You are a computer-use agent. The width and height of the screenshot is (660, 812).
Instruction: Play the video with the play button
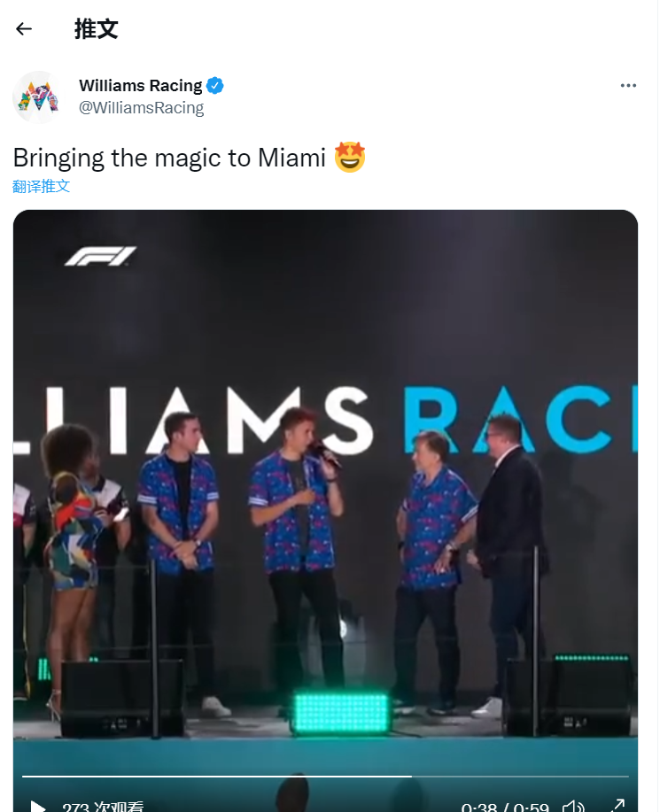point(37,806)
